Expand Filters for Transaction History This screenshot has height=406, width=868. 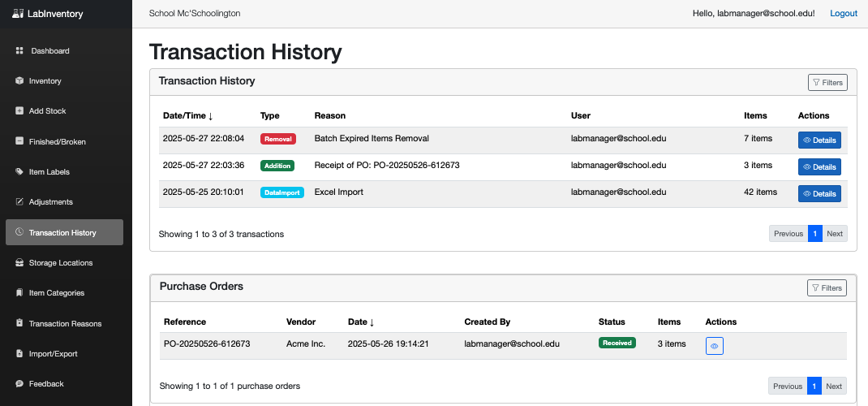coord(827,83)
